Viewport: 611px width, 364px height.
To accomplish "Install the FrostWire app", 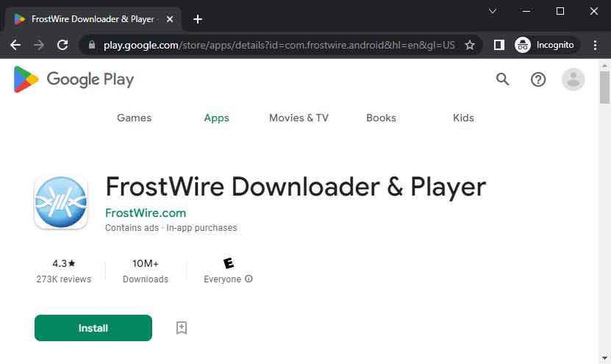I will 93,328.
